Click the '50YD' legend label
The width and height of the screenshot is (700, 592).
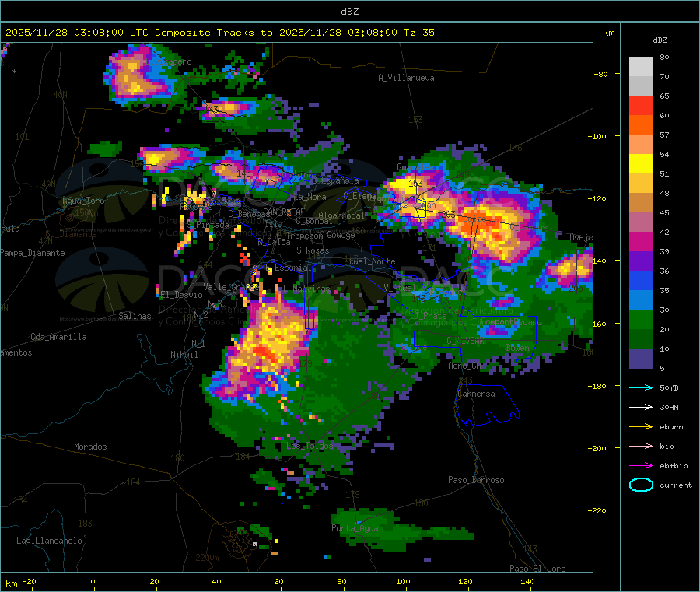click(669, 387)
